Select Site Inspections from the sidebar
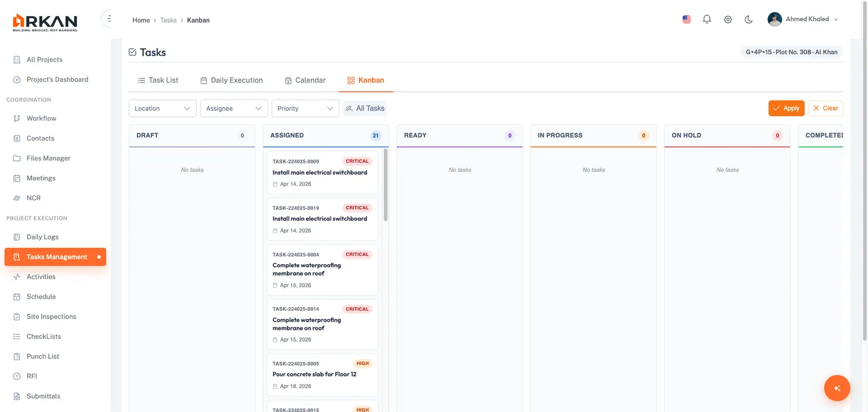The height and width of the screenshot is (412, 868). pos(51,316)
